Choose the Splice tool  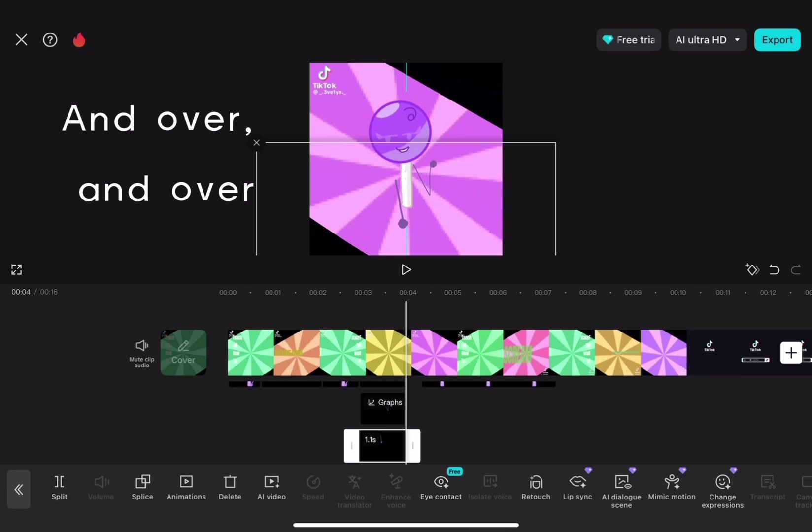point(142,488)
